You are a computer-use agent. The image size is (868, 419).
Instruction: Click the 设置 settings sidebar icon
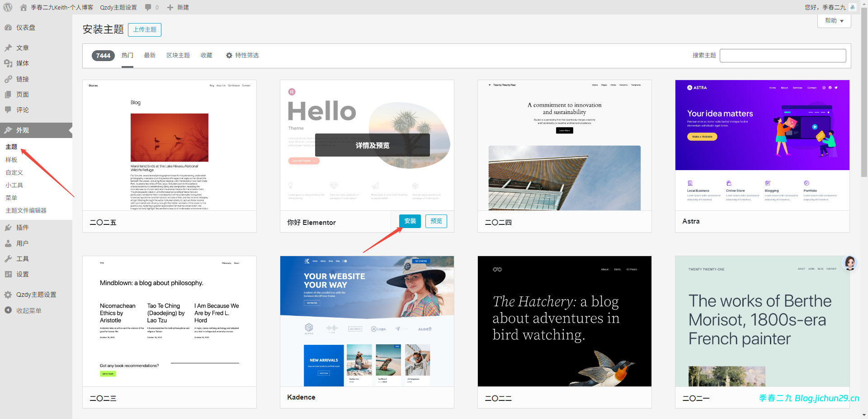point(8,274)
